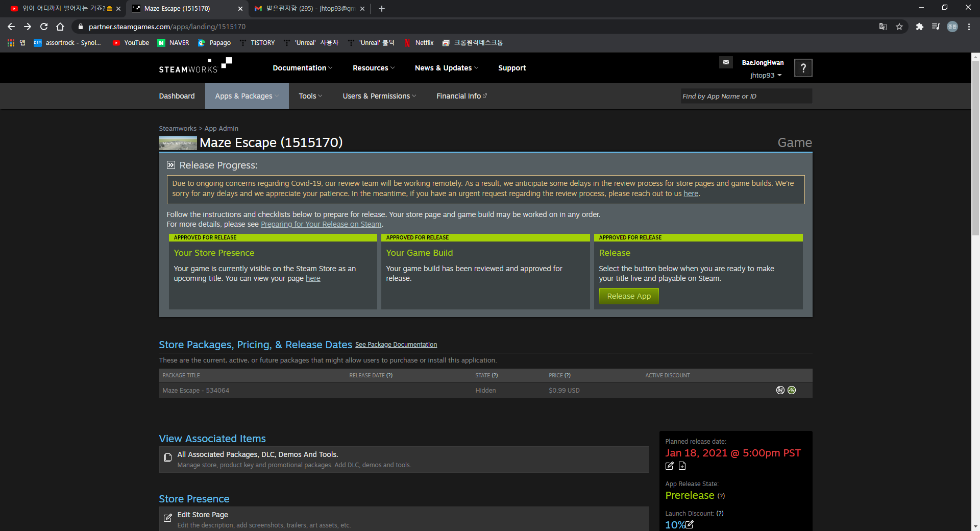
Task: Expand the Apps & Packages menu
Action: tap(247, 96)
